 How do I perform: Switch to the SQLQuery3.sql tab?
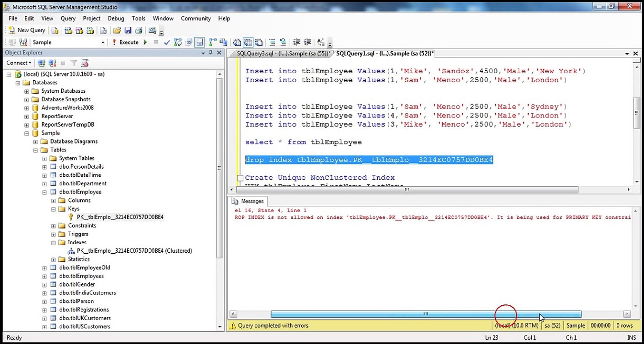click(283, 54)
